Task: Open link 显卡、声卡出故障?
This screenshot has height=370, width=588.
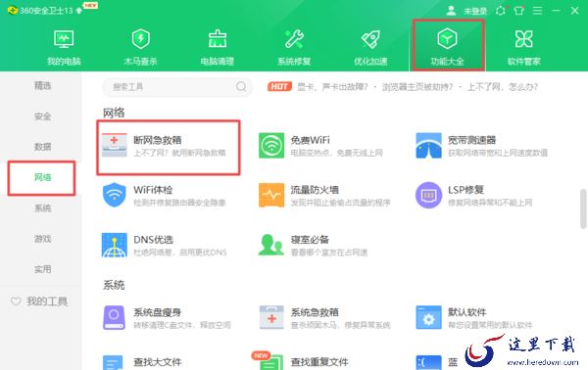Action: click(x=332, y=87)
